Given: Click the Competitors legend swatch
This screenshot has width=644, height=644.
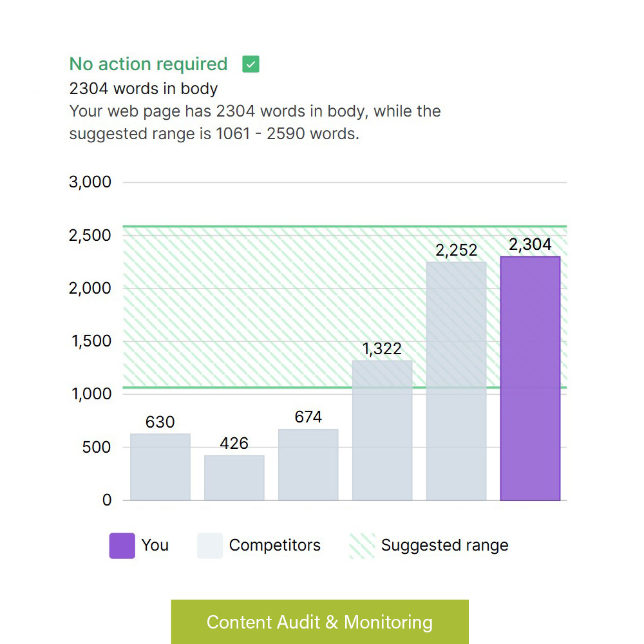Looking at the screenshot, I should pos(210,545).
